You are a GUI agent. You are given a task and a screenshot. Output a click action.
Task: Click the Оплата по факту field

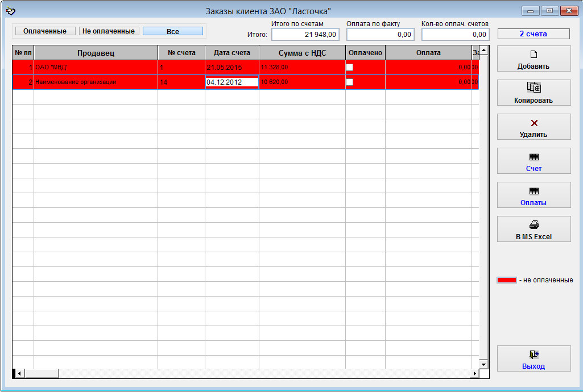(381, 35)
